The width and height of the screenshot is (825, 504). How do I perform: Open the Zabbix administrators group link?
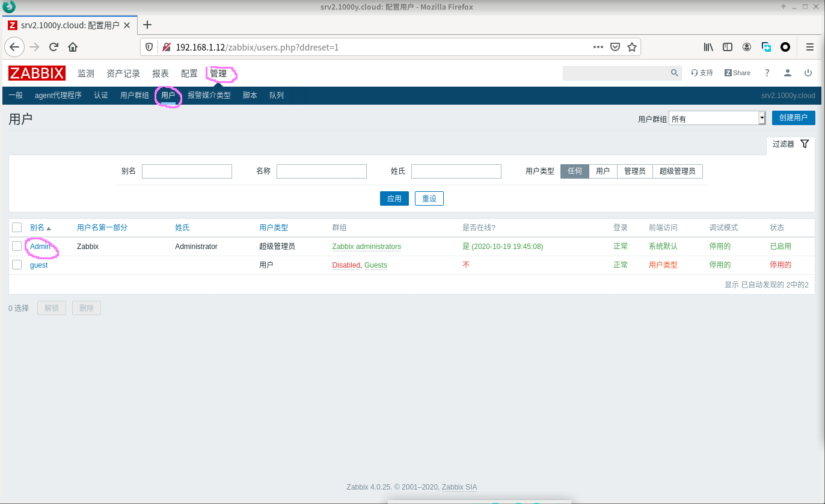pyautogui.click(x=366, y=247)
